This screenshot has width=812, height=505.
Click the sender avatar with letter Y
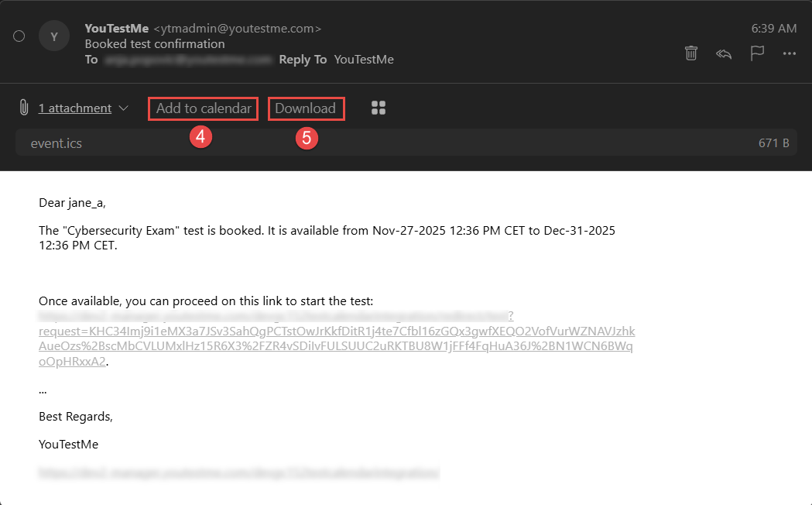tap(53, 36)
